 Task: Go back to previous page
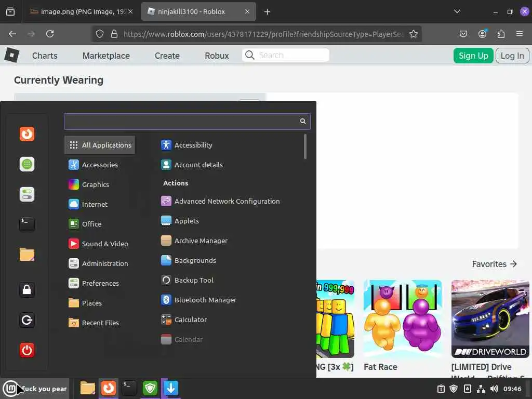tap(12, 34)
